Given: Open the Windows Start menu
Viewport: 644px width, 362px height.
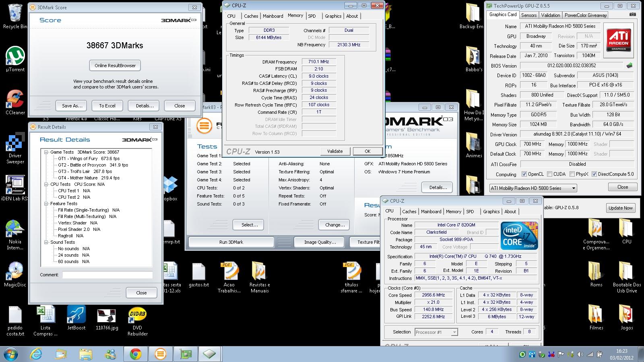Looking at the screenshot, I should [x=11, y=354].
